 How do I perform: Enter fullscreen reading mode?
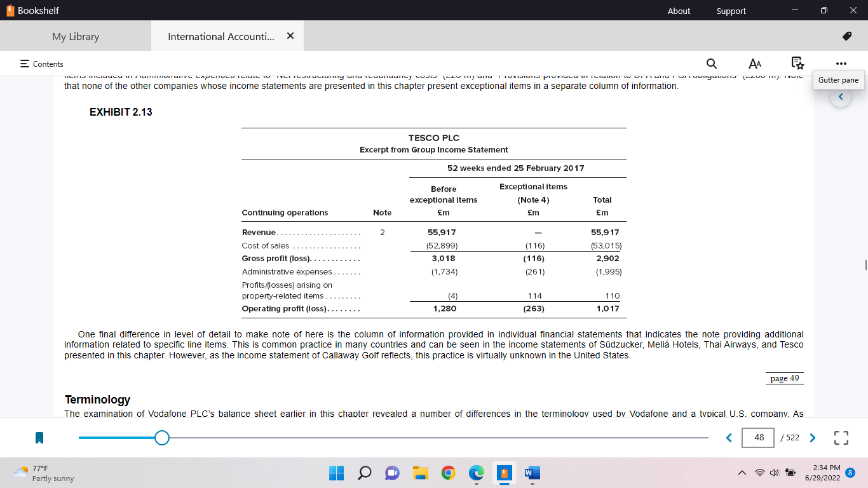click(841, 438)
